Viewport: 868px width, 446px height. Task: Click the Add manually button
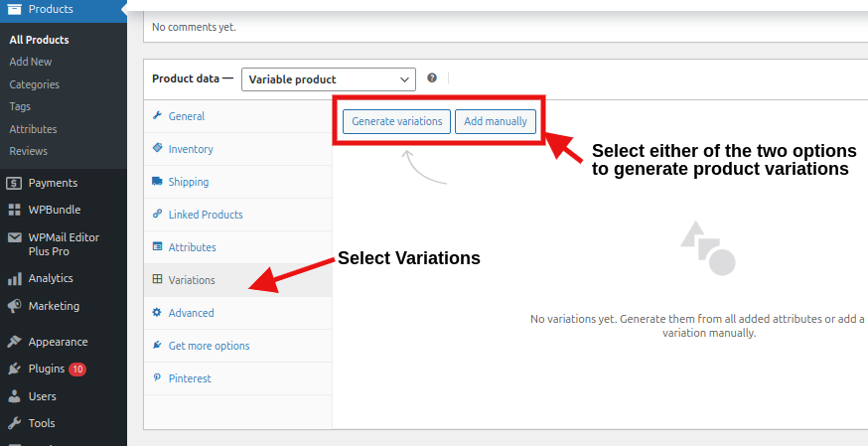point(496,121)
